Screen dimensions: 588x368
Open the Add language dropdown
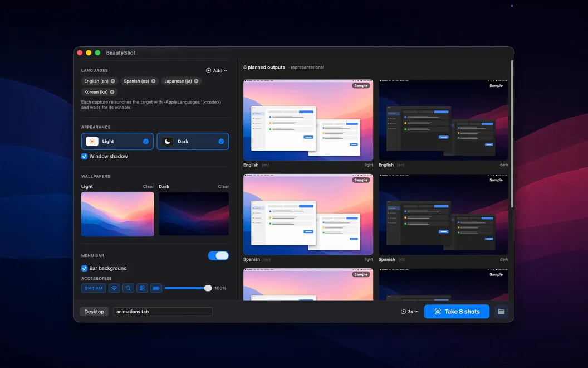click(217, 71)
